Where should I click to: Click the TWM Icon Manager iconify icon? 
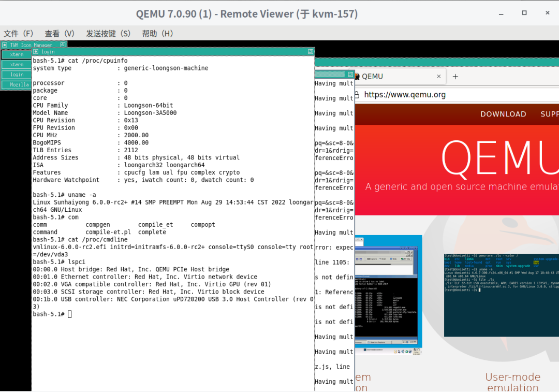coord(5,45)
